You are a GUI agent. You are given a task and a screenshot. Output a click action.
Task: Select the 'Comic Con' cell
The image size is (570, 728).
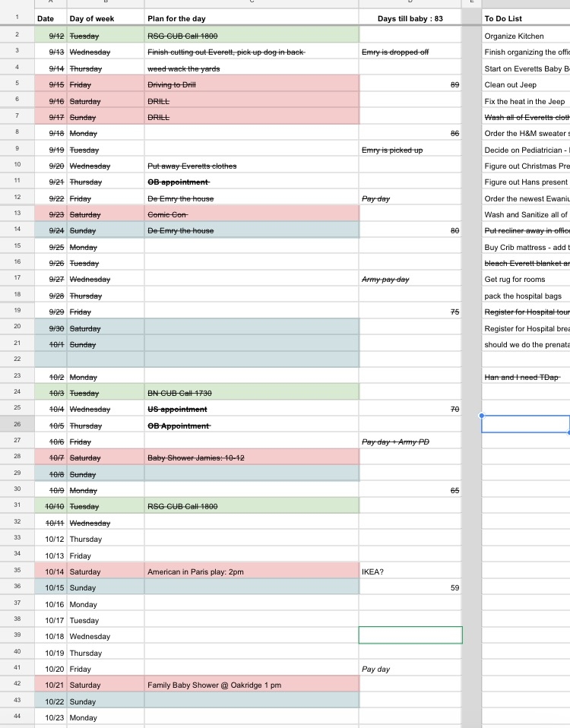[x=252, y=214]
